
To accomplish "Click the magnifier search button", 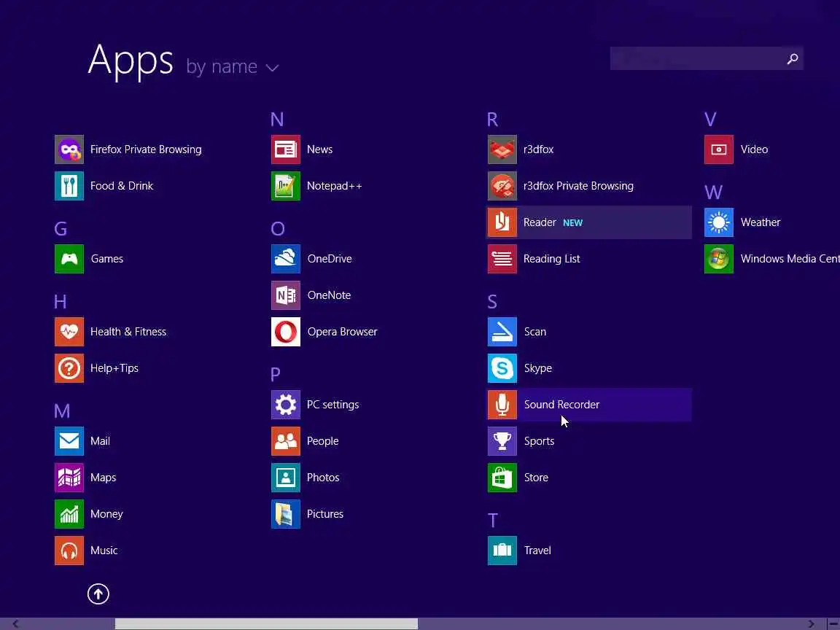I will coord(793,58).
